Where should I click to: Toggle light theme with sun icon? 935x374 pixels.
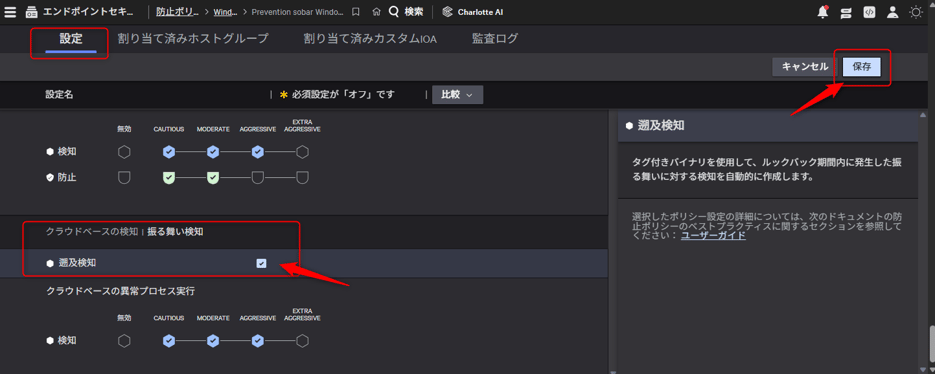(916, 12)
